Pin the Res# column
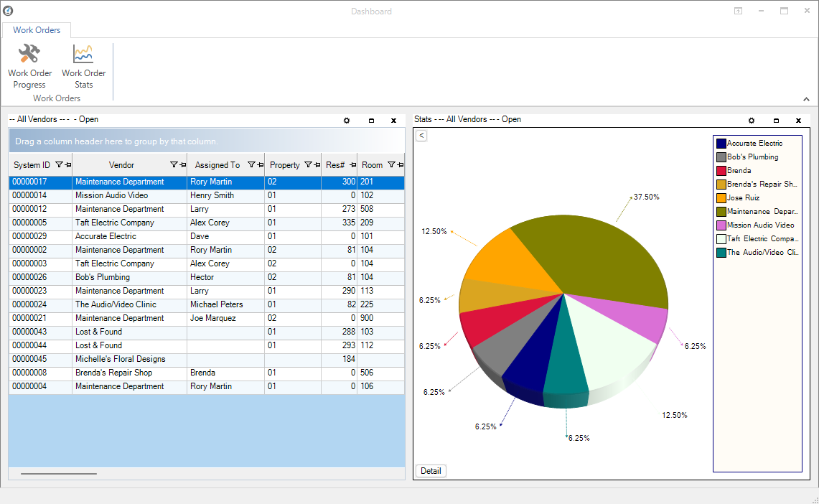Screen dimensions: 819x504 pyautogui.click(x=353, y=164)
